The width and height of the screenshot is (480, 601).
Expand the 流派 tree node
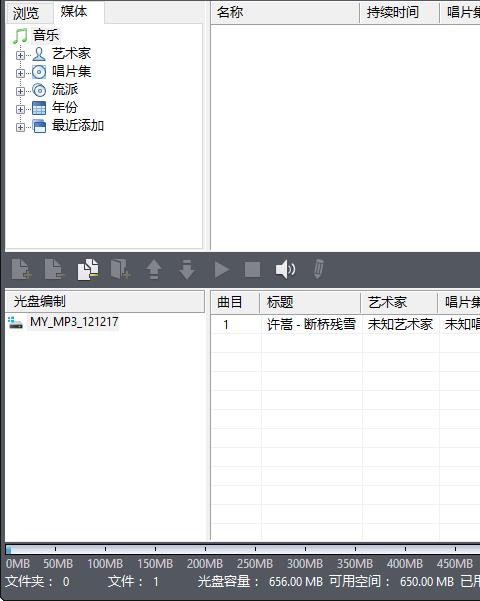pyautogui.click(x=20, y=91)
